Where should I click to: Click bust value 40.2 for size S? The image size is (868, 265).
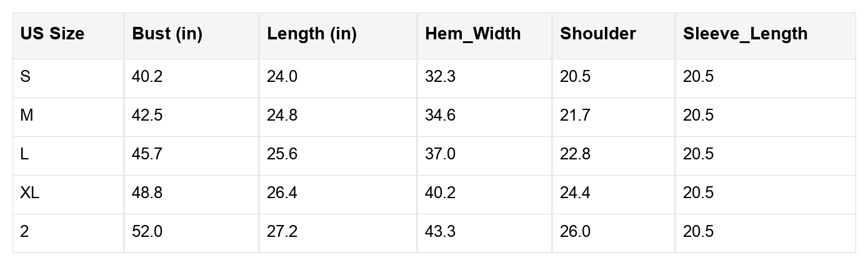coord(147,77)
